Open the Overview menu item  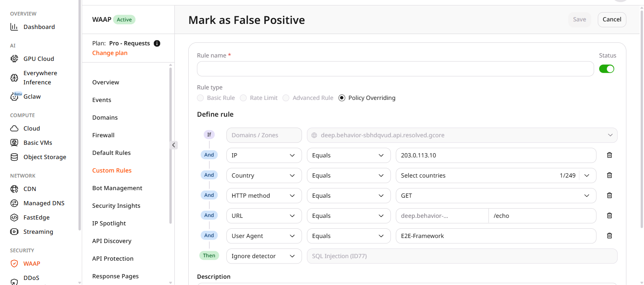pyautogui.click(x=106, y=82)
